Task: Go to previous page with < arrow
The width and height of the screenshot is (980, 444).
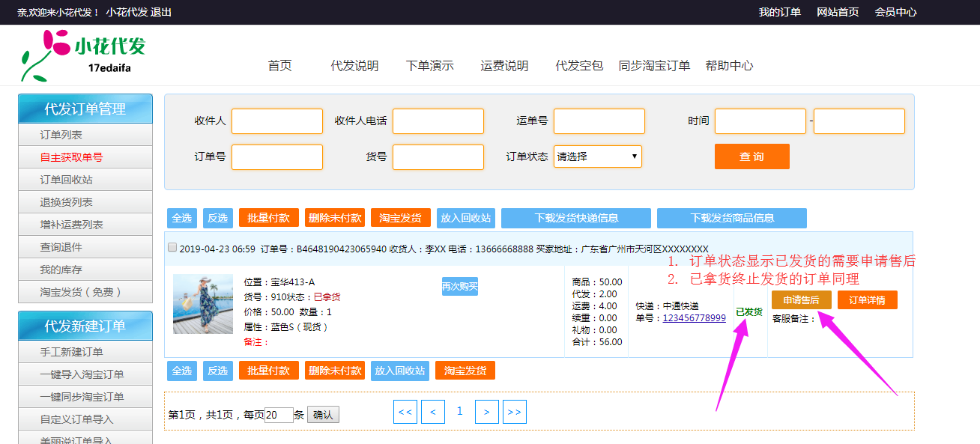Action: (433, 412)
